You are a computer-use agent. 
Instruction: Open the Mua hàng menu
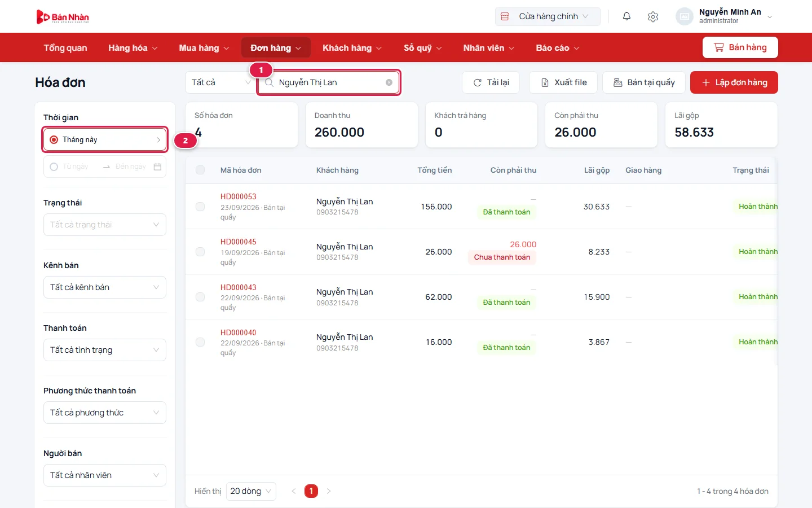coord(204,48)
